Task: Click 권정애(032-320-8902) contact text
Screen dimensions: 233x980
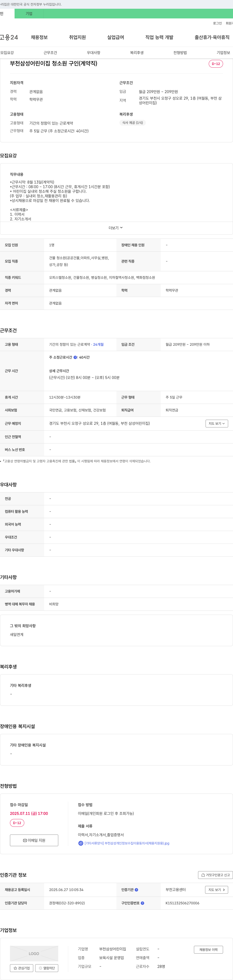Action: (x=67, y=903)
